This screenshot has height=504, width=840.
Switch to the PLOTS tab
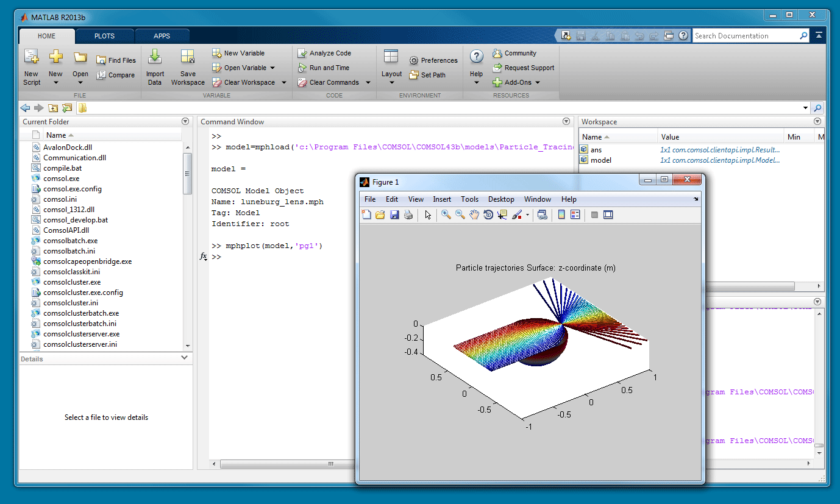click(x=104, y=36)
